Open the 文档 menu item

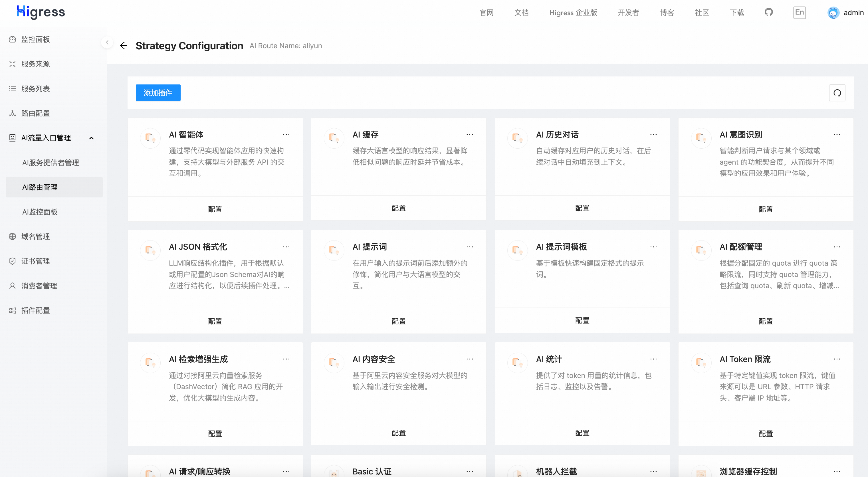[521, 13]
